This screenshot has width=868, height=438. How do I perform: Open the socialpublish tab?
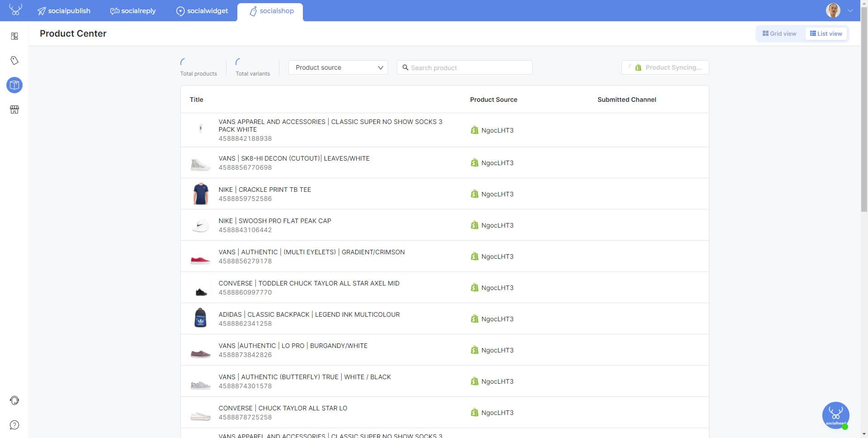(64, 11)
